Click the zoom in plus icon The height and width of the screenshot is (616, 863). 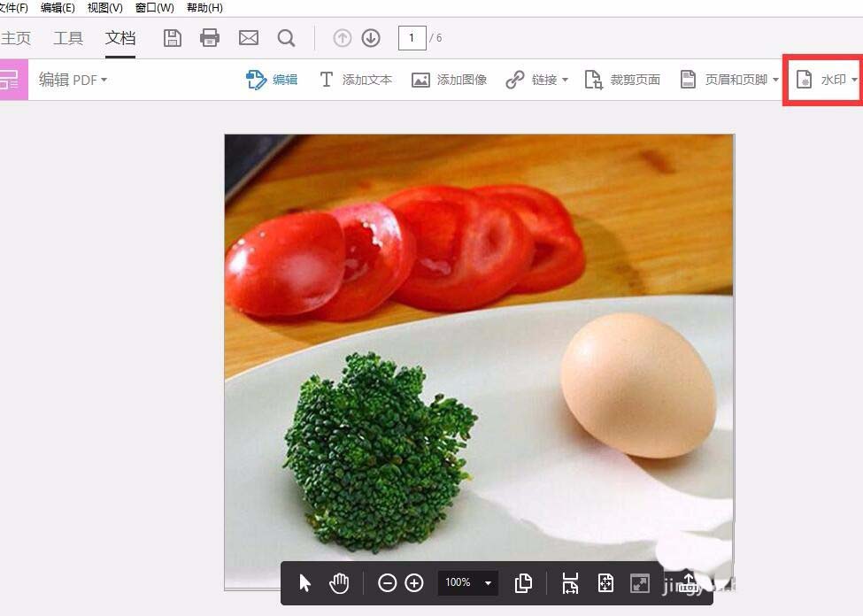point(414,583)
